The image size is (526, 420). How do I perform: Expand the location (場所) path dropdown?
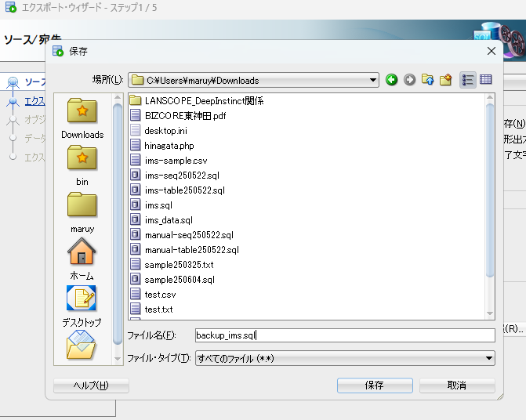pos(373,80)
